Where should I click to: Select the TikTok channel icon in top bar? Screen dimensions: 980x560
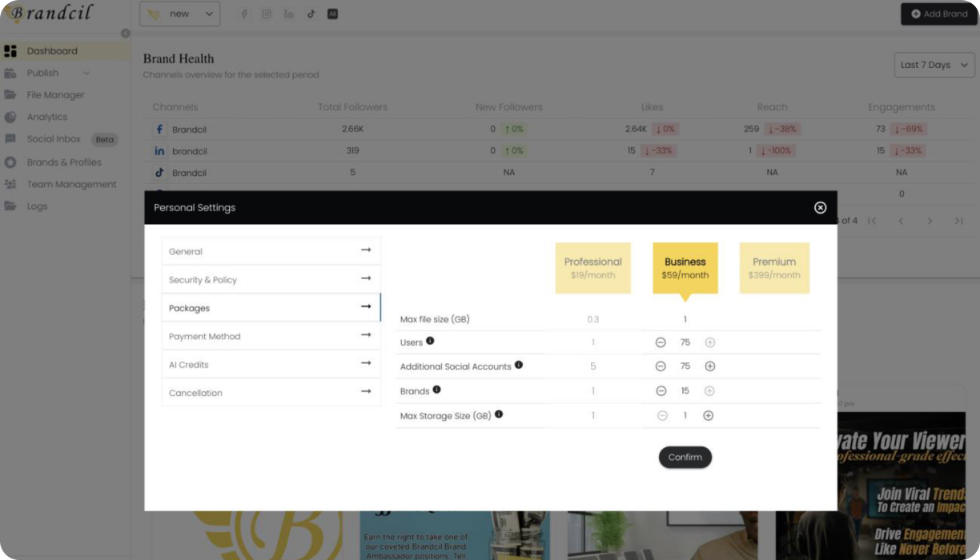311,14
